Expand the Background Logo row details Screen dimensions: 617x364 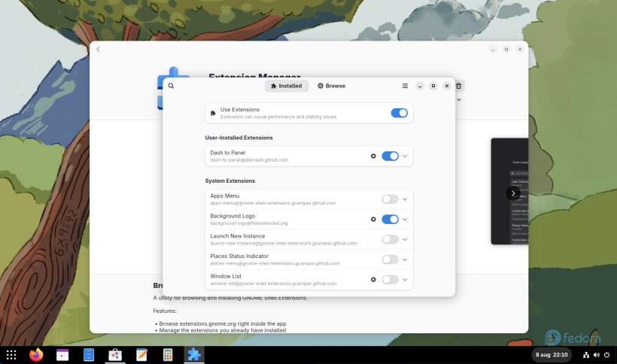pos(405,220)
